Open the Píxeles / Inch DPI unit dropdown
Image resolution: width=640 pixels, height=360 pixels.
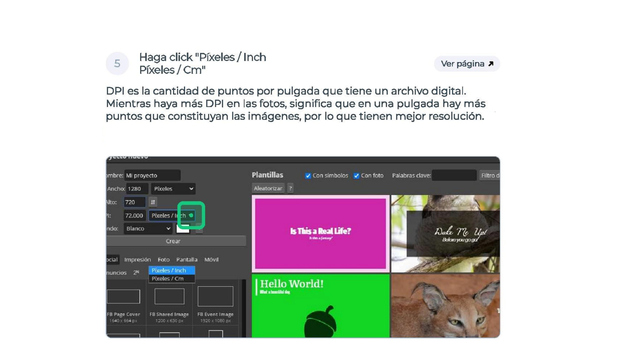(x=171, y=215)
